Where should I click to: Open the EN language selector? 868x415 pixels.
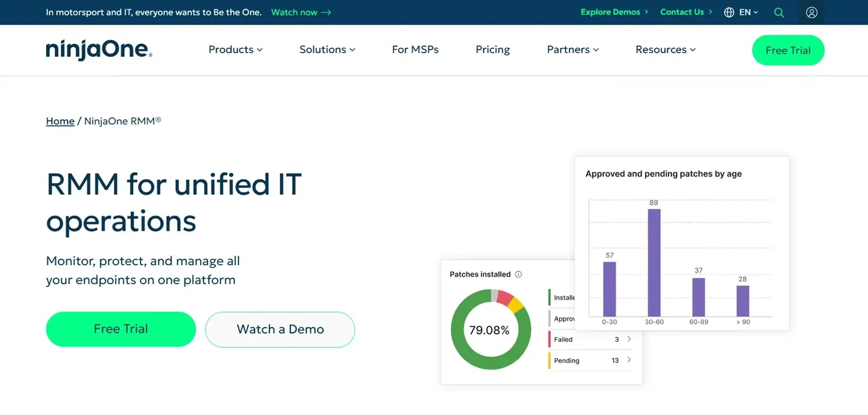pos(741,12)
